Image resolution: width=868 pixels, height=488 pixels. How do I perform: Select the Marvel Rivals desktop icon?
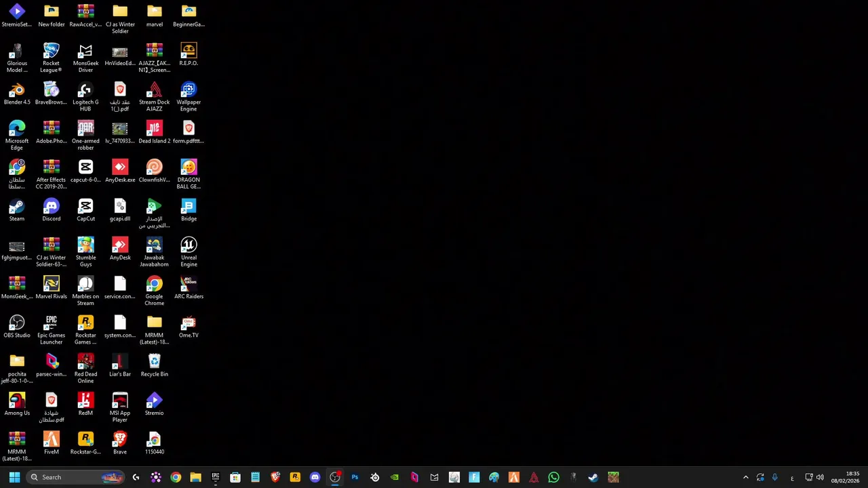click(51, 287)
